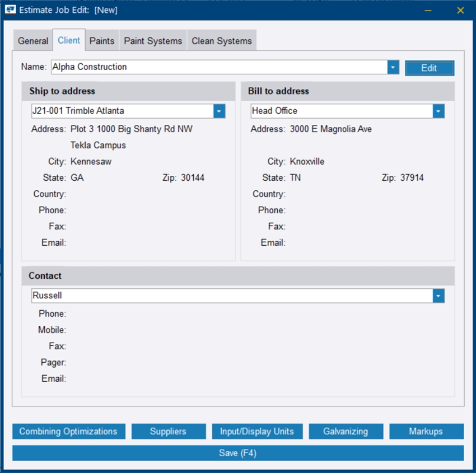This screenshot has height=473, width=476.
Task: Switch to the General tab
Action: [x=33, y=41]
